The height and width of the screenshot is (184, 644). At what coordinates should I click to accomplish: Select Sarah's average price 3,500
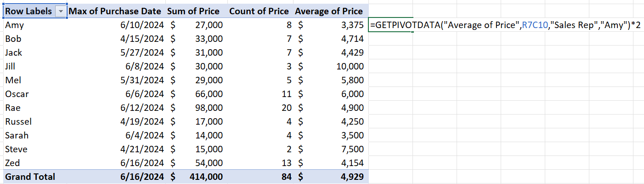coord(352,136)
